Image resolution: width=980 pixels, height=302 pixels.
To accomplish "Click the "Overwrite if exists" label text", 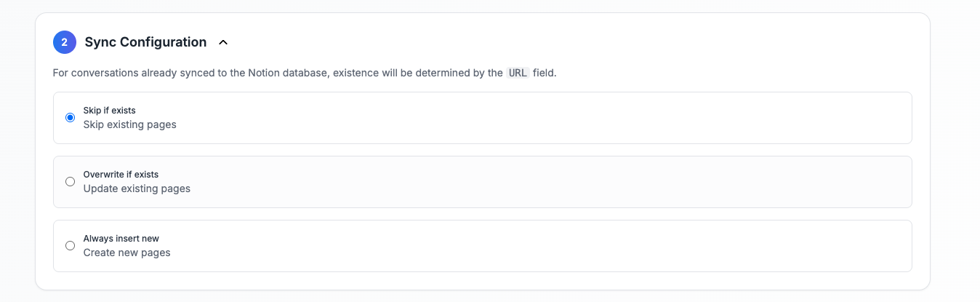I will pyautogui.click(x=121, y=175).
